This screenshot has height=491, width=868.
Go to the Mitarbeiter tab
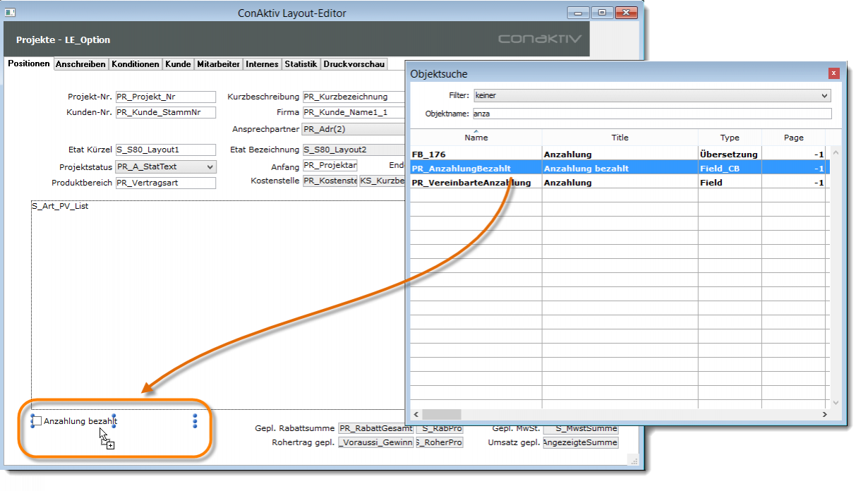tap(218, 64)
